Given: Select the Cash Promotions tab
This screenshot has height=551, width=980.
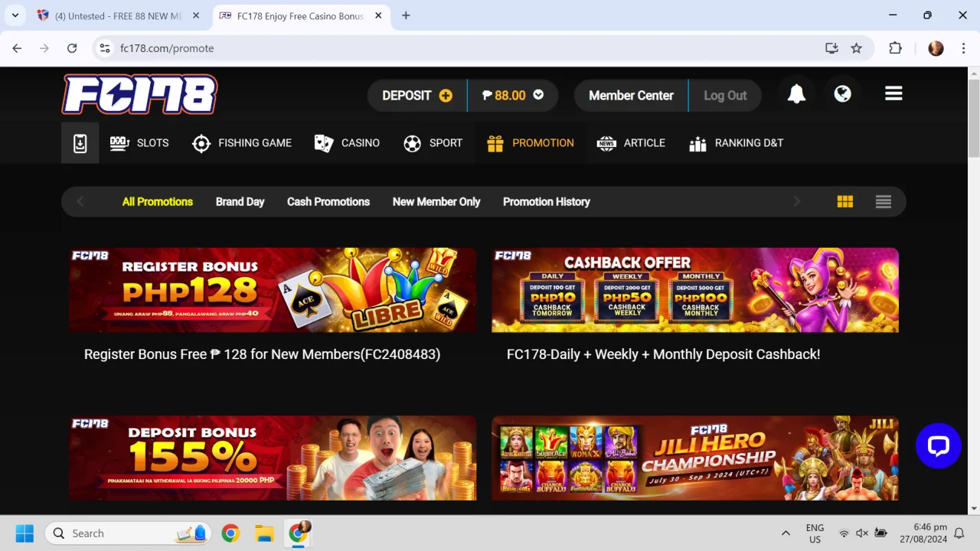Looking at the screenshot, I should (328, 202).
